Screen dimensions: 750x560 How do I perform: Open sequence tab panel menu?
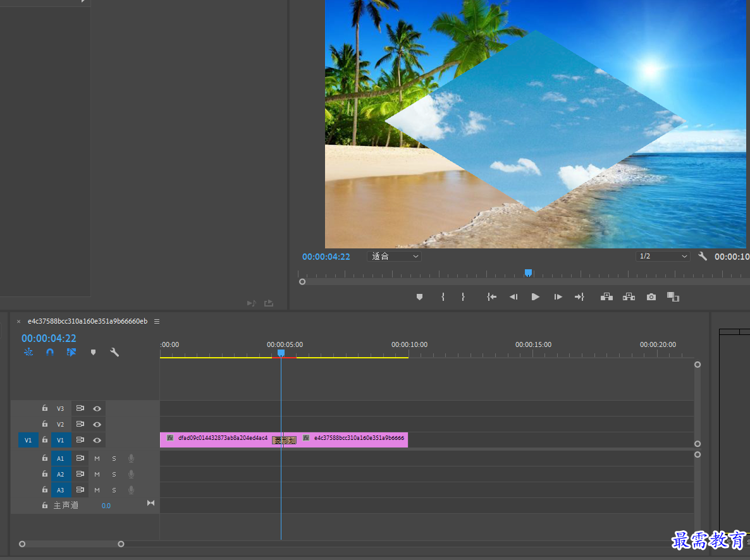tap(157, 321)
